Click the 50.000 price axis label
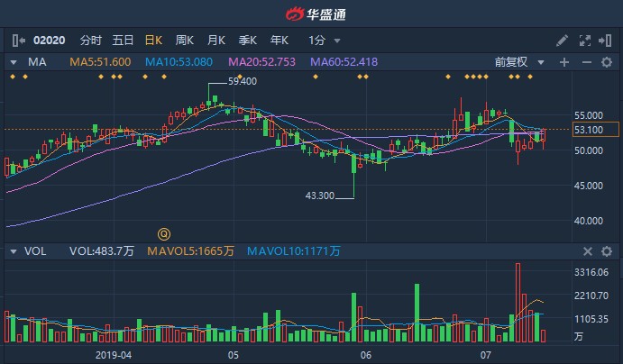Screen dimensions: 623x364 (x=589, y=150)
